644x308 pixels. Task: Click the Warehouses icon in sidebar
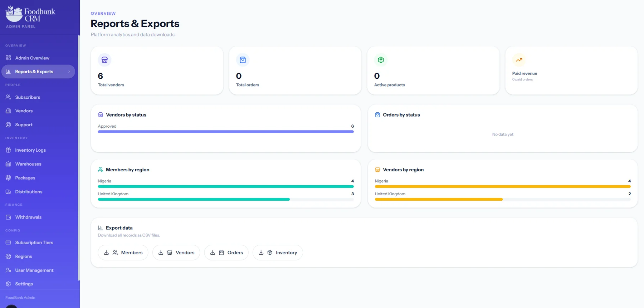(8, 164)
